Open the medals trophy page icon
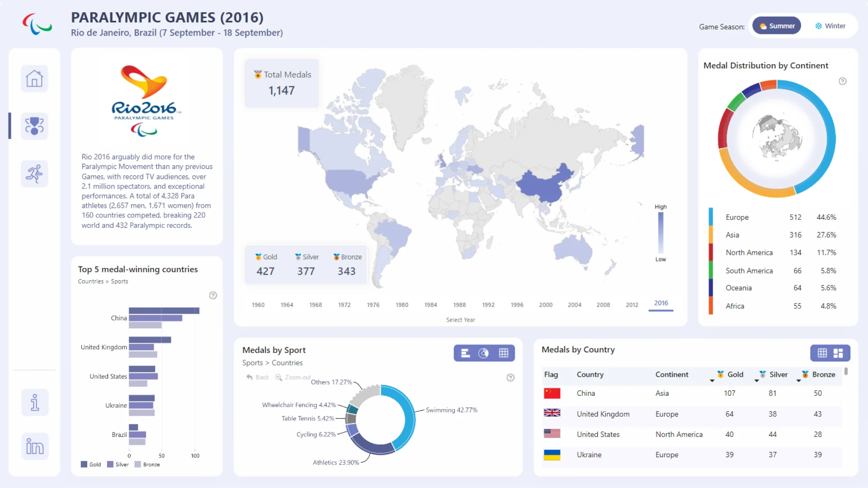This screenshot has height=488, width=868. (34, 126)
